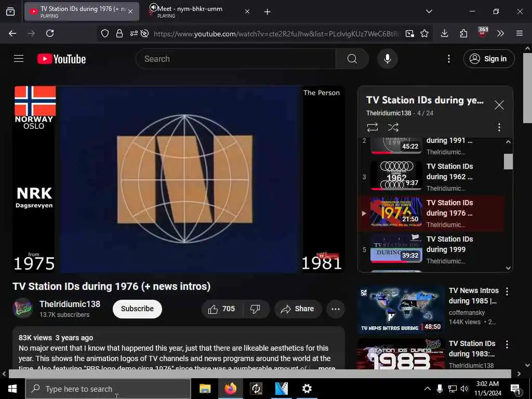Reload the current YouTube page
The height and width of the screenshot is (399, 532).
50,33
